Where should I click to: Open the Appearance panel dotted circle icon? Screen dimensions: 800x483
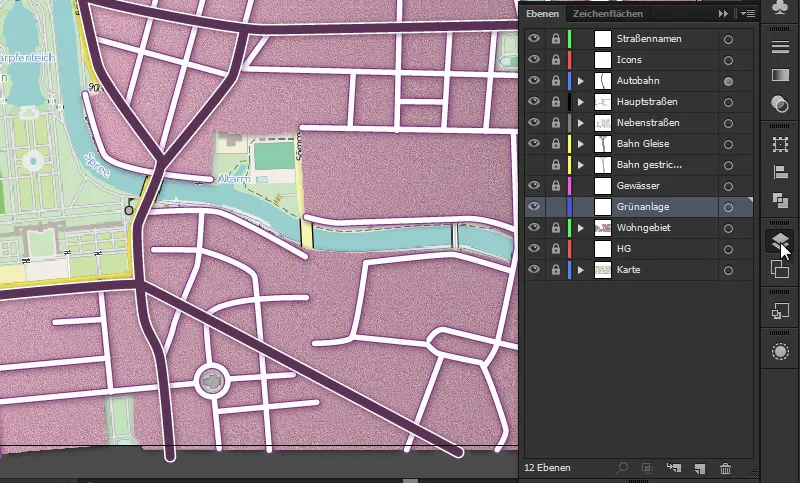tap(780, 351)
